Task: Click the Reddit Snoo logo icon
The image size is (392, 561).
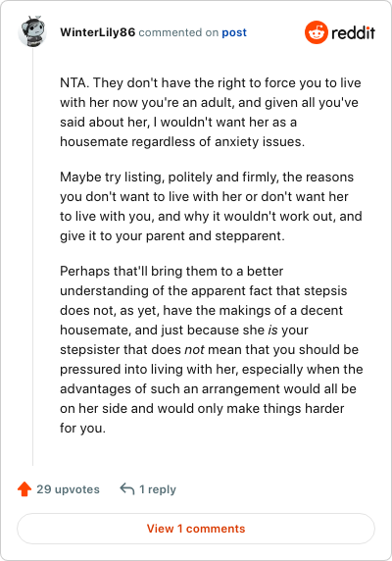Action: pyautogui.click(x=316, y=32)
